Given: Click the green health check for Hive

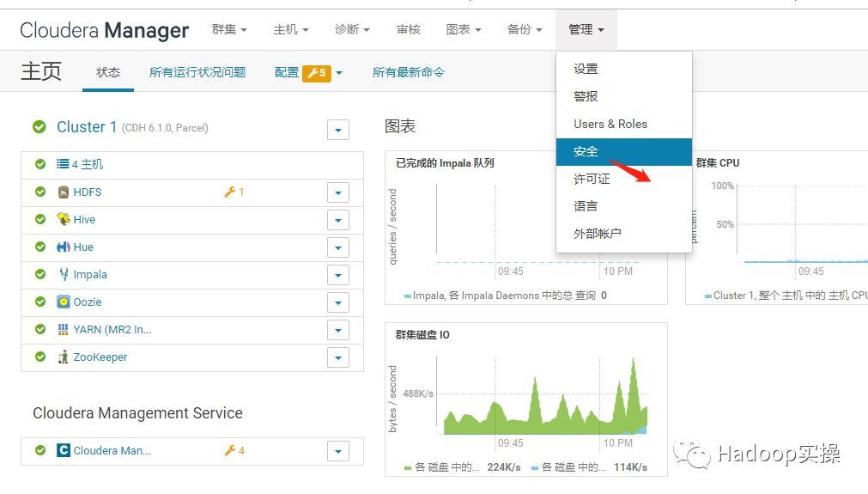Looking at the screenshot, I should (x=40, y=219).
